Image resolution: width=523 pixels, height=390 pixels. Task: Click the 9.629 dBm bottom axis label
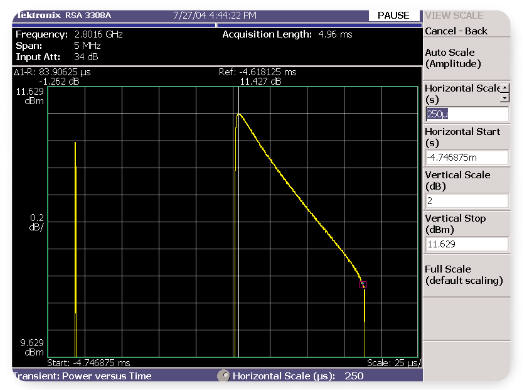pyautogui.click(x=32, y=347)
